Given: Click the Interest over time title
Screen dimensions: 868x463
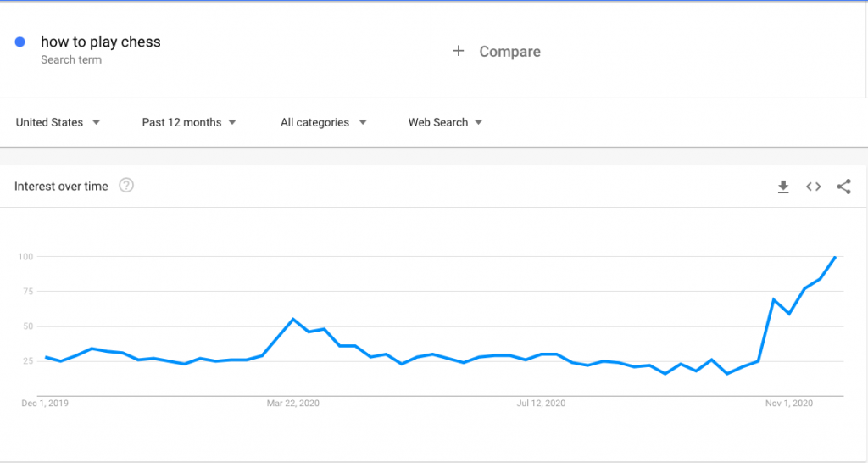Looking at the screenshot, I should 61,186.
